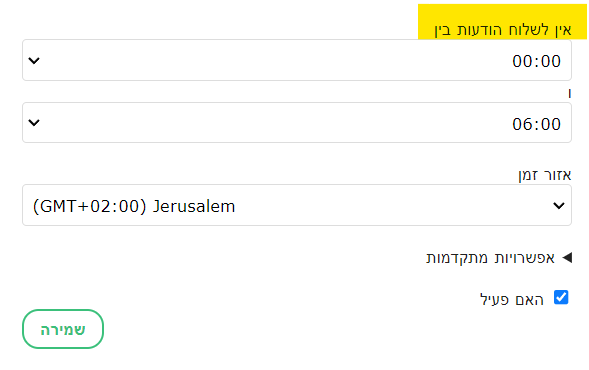Viewport: 589px width, 370px height.
Task: Save the settings with the green outlined button
Action: pos(63,329)
